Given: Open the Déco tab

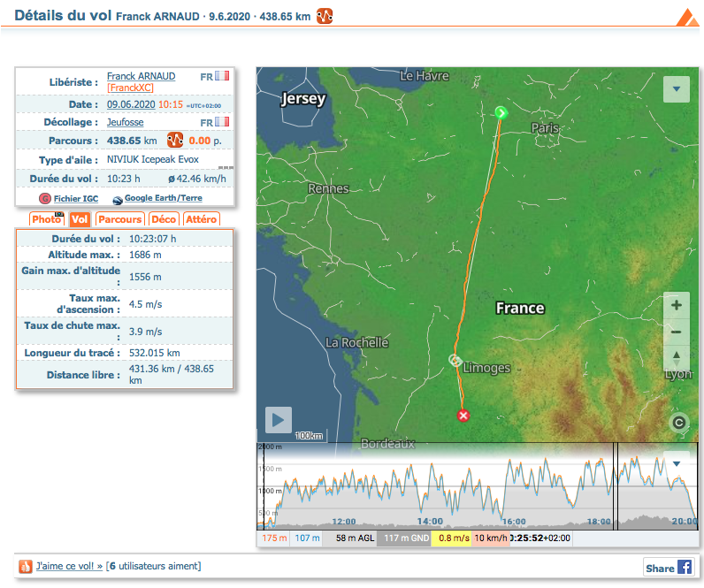Looking at the screenshot, I should (164, 219).
